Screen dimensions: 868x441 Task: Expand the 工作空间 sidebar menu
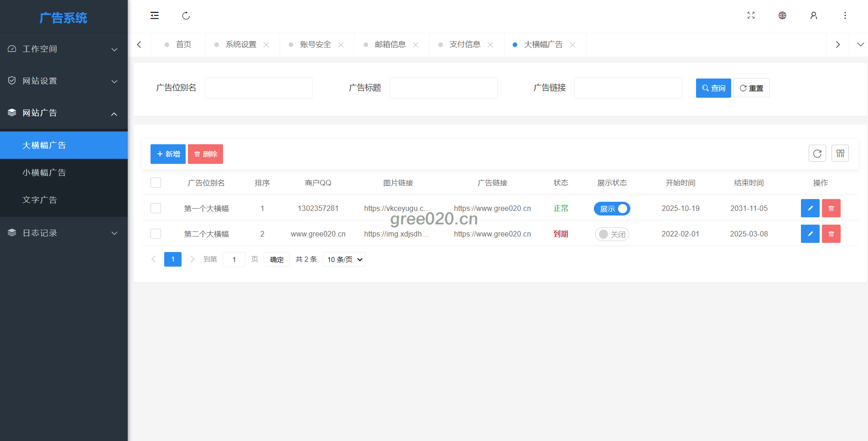point(64,49)
